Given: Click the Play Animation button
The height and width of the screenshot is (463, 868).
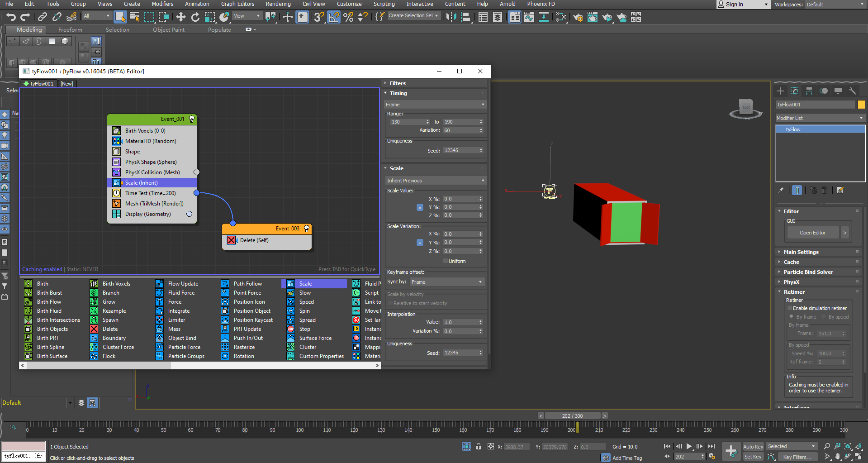Looking at the screenshot, I should click(x=689, y=446).
